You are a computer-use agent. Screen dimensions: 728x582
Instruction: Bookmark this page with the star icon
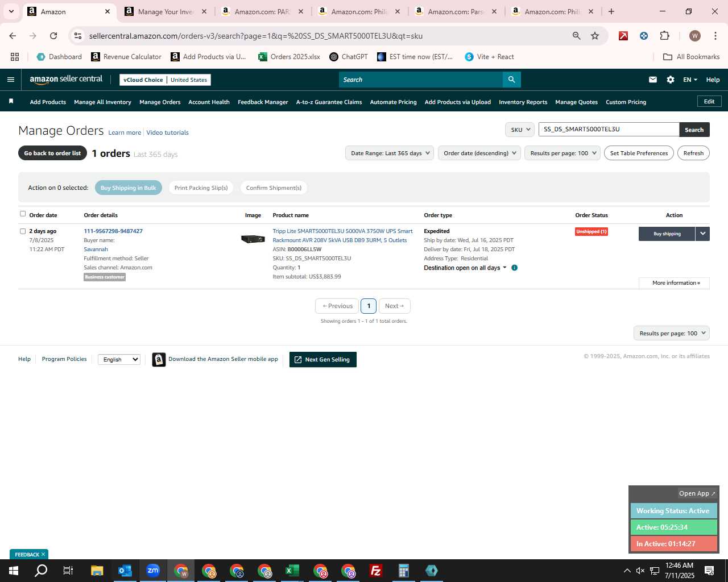[595, 36]
